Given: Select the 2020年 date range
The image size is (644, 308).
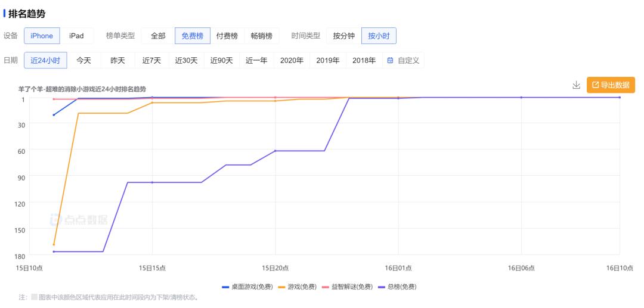Looking at the screenshot, I should click(x=292, y=60).
